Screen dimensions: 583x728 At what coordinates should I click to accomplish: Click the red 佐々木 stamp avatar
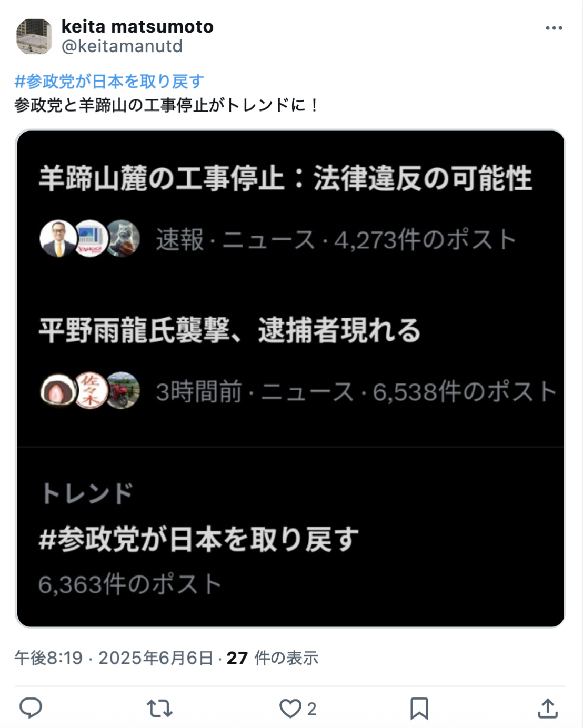91,391
